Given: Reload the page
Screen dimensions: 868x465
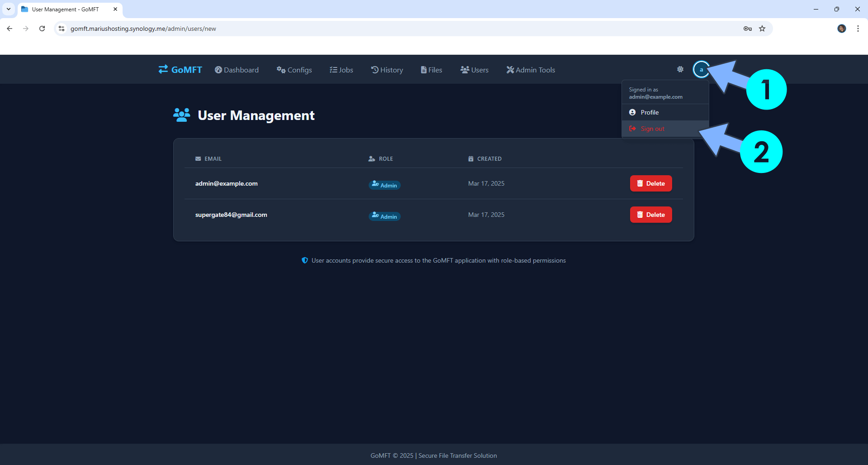Looking at the screenshot, I should coord(42,29).
